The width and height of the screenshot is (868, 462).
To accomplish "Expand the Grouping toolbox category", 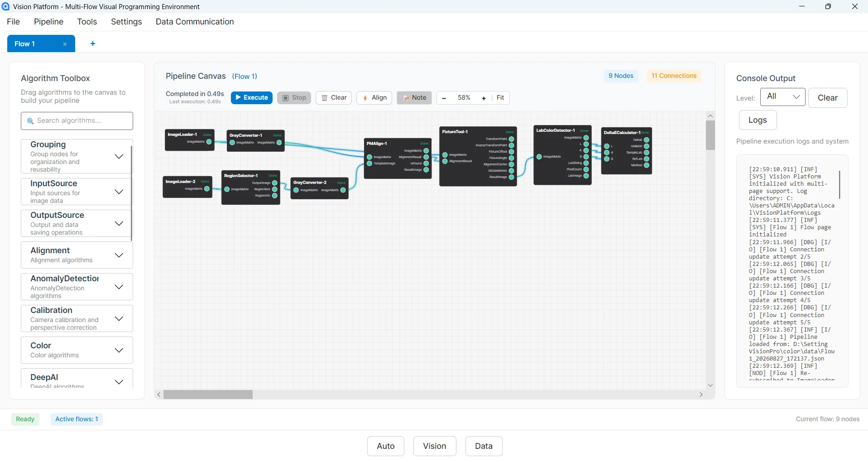I will click(119, 156).
